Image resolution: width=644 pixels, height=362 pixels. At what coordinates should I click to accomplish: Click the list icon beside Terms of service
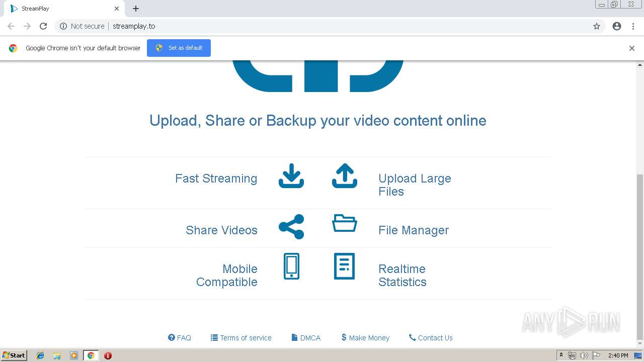214,337
